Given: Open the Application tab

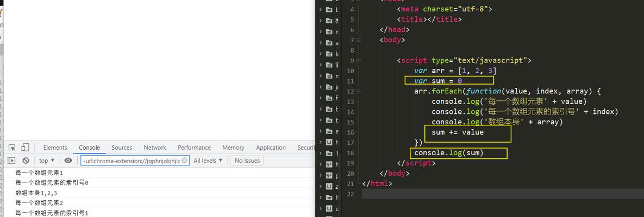Looking at the screenshot, I should [x=271, y=148].
